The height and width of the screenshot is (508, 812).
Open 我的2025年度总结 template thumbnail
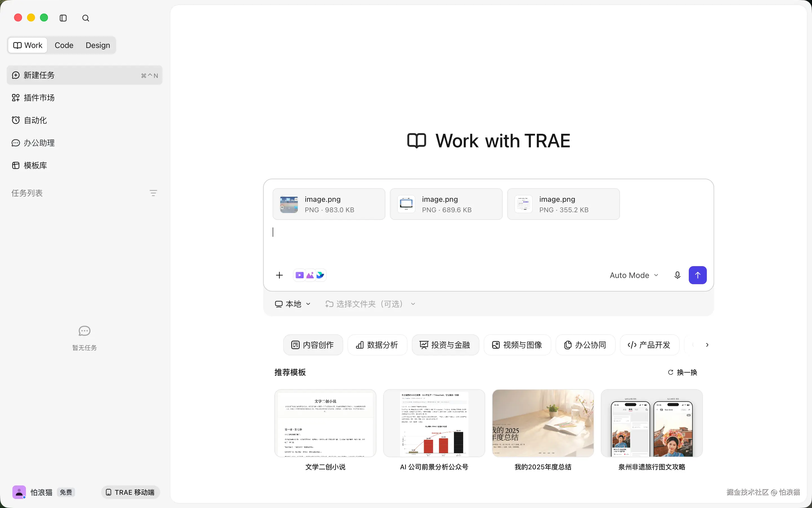(543, 423)
